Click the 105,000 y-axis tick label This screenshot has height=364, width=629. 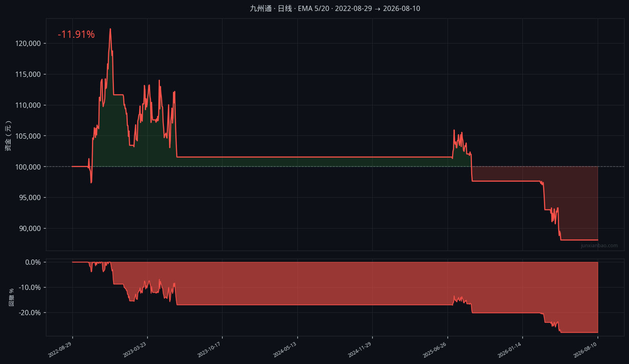[28, 136]
